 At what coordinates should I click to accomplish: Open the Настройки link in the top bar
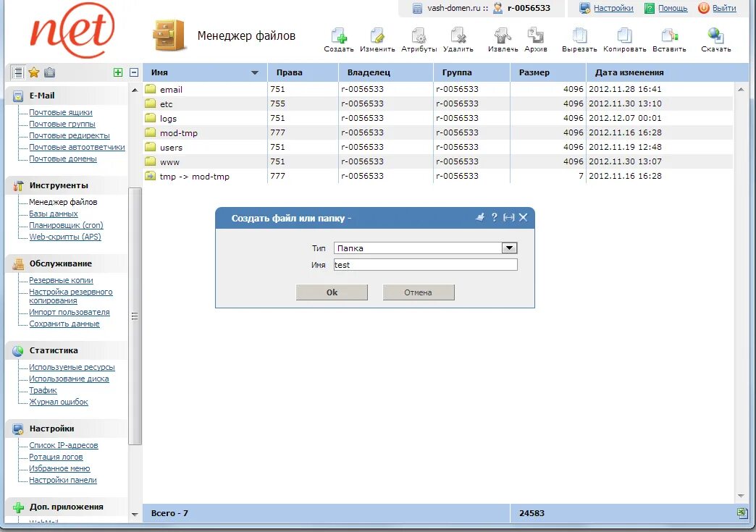point(613,8)
